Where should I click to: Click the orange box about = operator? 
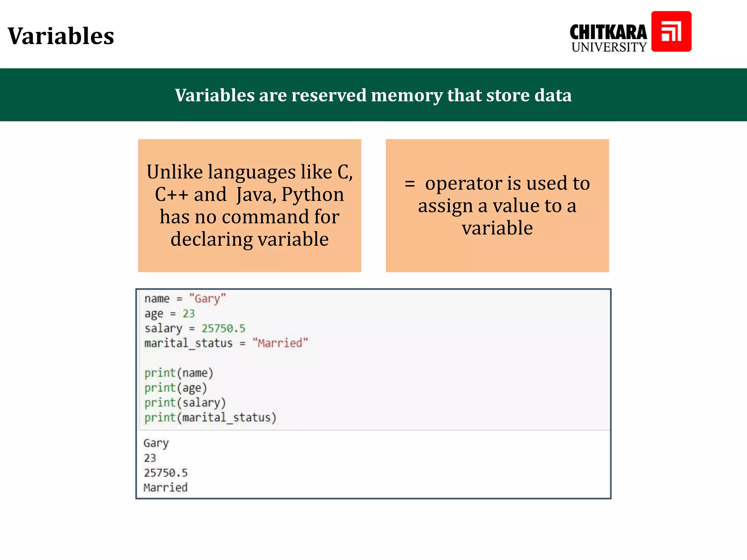497,205
